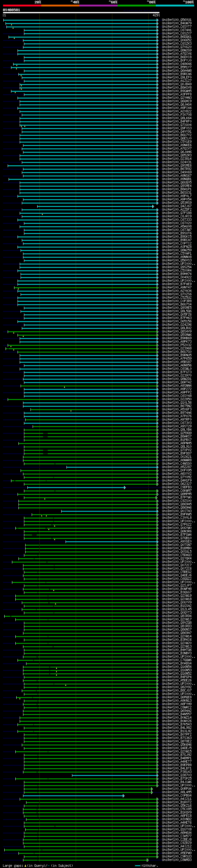The height and width of the screenshot is (868, 197).
Task: Select the UniRef100_A1Z1Z7 label
Action: click(x=177, y=81)
